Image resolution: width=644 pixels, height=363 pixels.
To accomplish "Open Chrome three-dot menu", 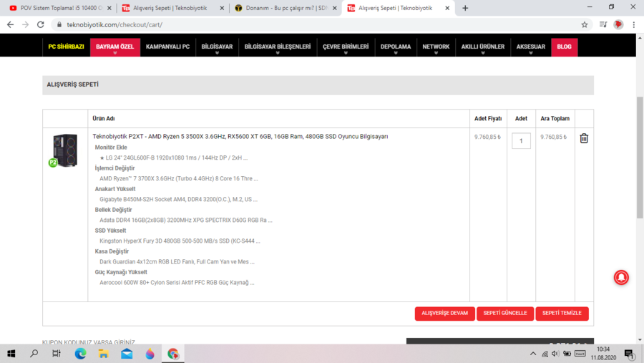I will pyautogui.click(x=634, y=24).
